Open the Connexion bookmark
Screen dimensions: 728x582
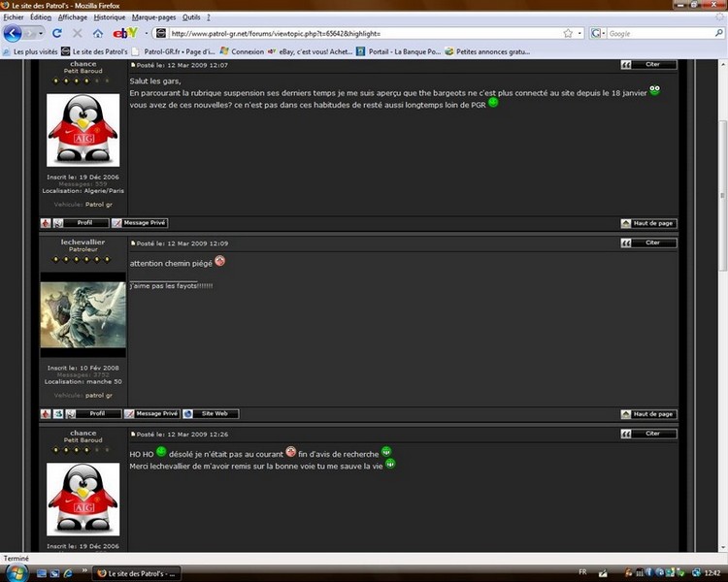pos(242,51)
